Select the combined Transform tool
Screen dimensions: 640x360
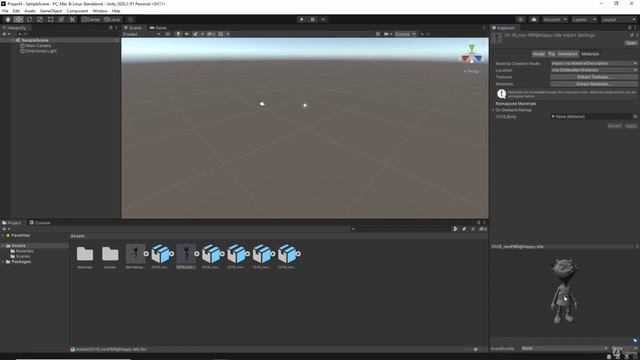(x=61, y=20)
